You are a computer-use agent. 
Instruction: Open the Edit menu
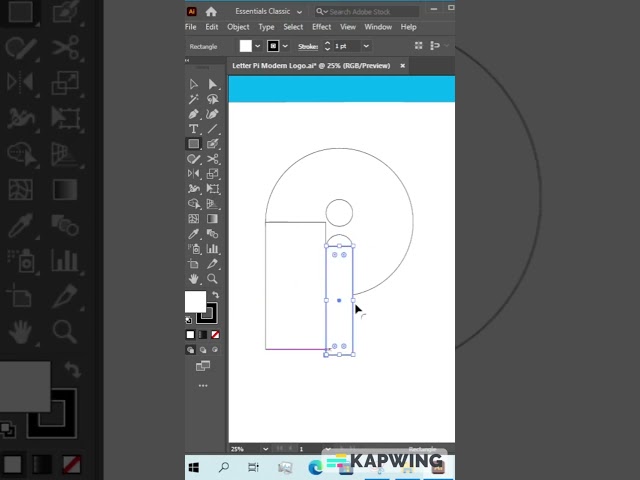[x=211, y=27]
